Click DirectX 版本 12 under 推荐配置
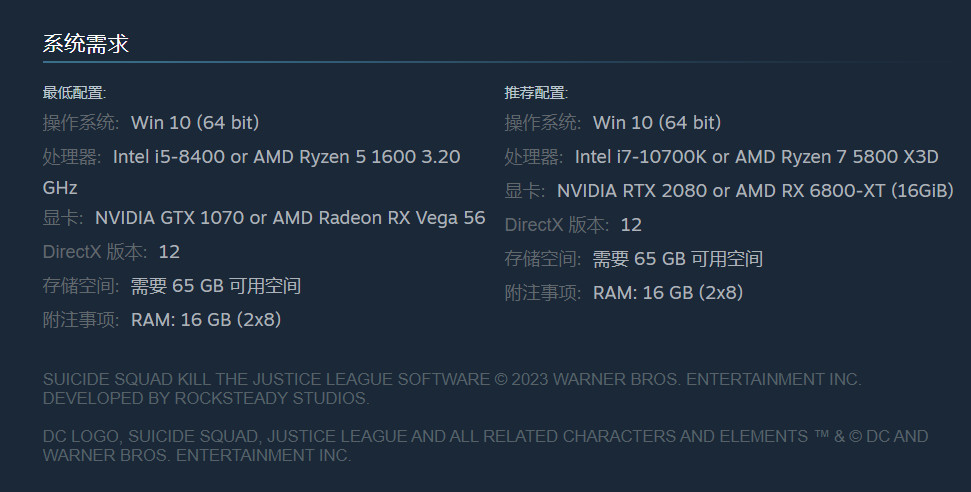Screen dimensions: 971x492 [573, 225]
